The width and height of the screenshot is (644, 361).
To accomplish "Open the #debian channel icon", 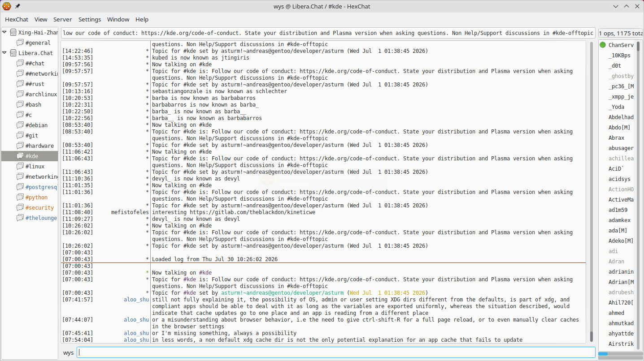I will (20, 125).
